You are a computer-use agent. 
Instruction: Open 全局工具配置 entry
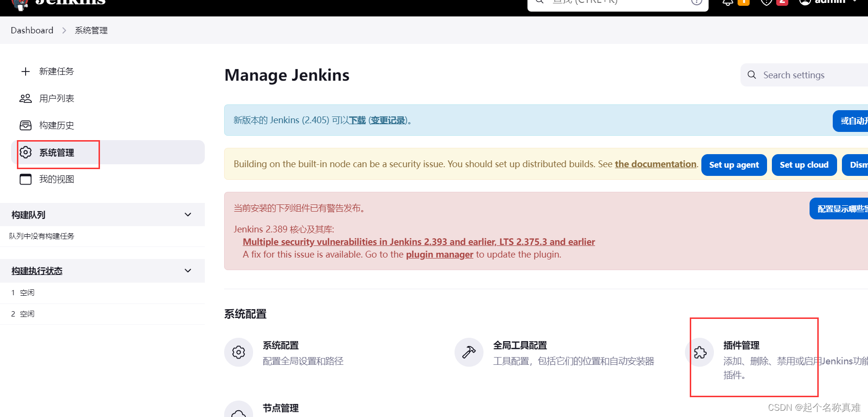520,345
